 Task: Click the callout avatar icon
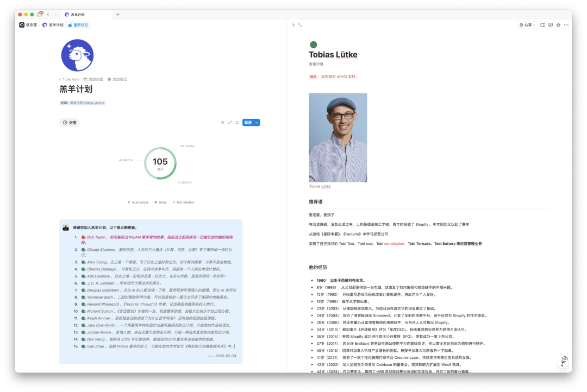coord(66,227)
